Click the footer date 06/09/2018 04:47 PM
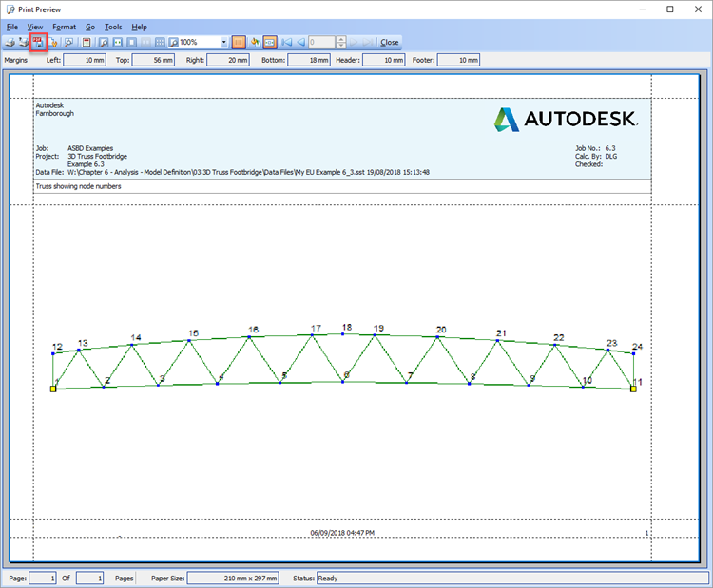The image size is (713, 588). point(342,533)
